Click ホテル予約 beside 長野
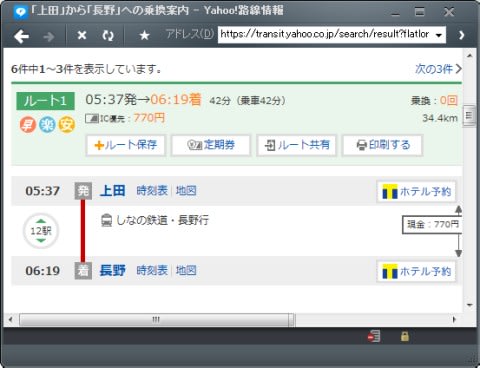 [416, 271]
